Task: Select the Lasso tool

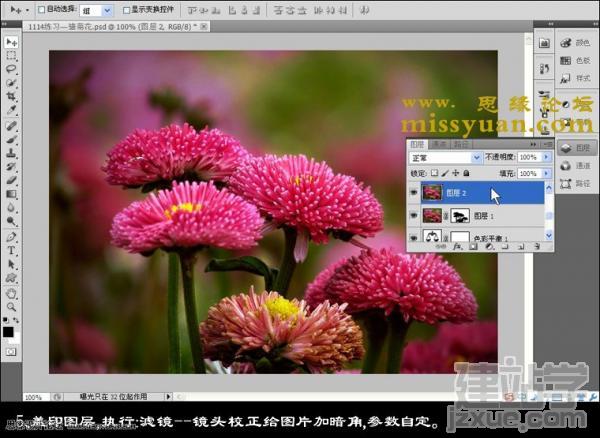Action: point(11,69)
